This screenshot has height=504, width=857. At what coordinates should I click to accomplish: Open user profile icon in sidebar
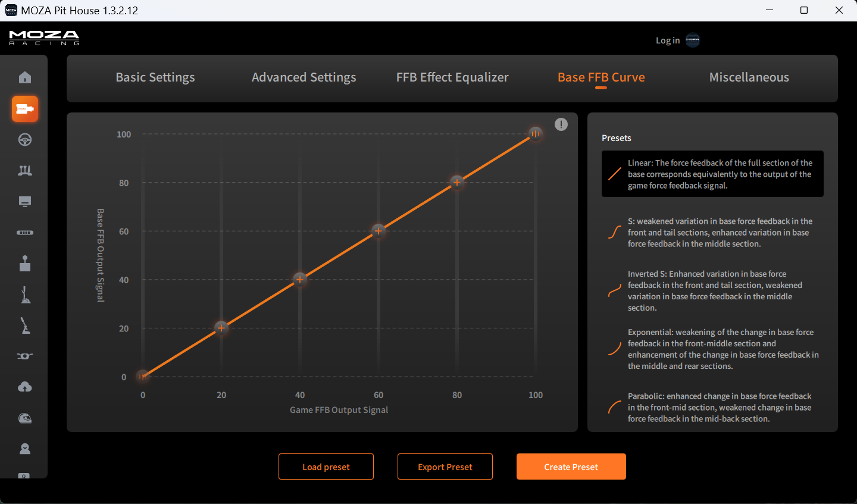coord(25,449)
